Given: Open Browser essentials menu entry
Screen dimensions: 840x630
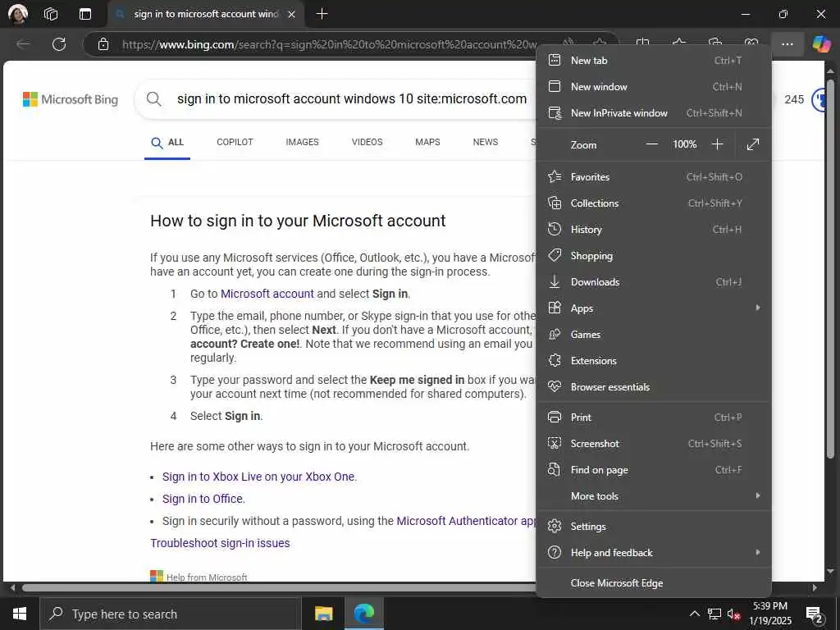Looking at the screenshot, I should 654,387.
